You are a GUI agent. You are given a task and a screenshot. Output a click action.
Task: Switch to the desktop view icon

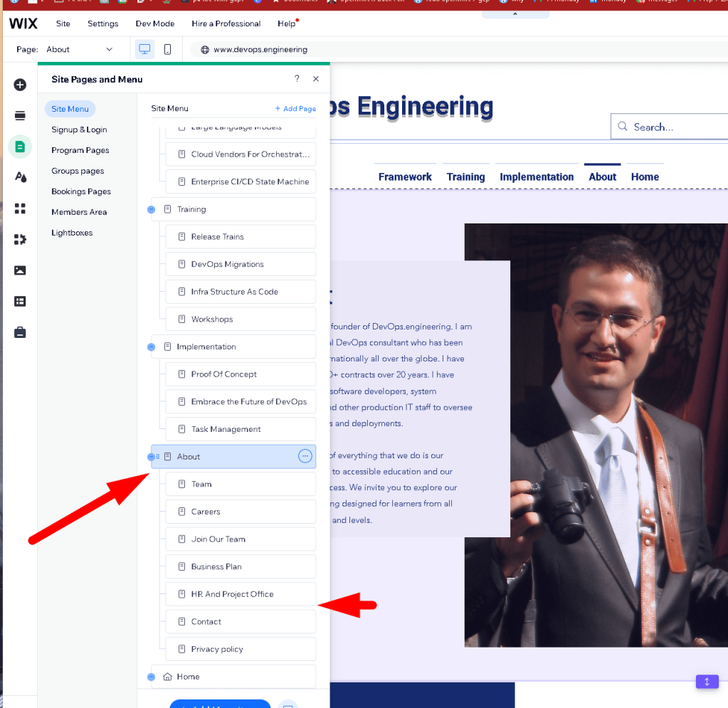click(x=144, y=49)
